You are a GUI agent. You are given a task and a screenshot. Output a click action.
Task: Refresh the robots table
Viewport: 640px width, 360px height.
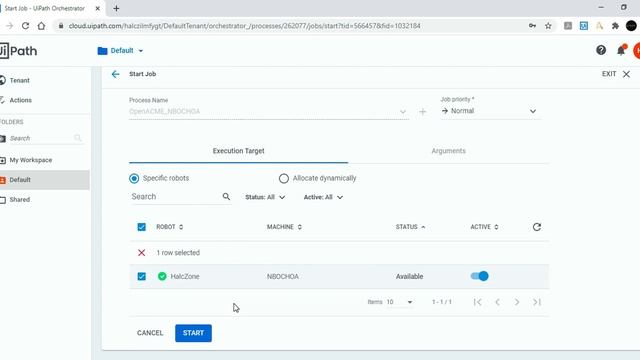tap(537, 227)
